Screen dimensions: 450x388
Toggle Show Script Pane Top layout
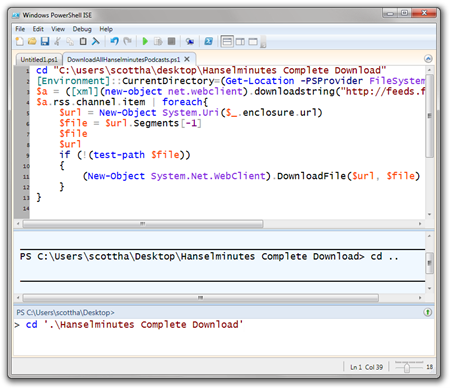[227, 42]
